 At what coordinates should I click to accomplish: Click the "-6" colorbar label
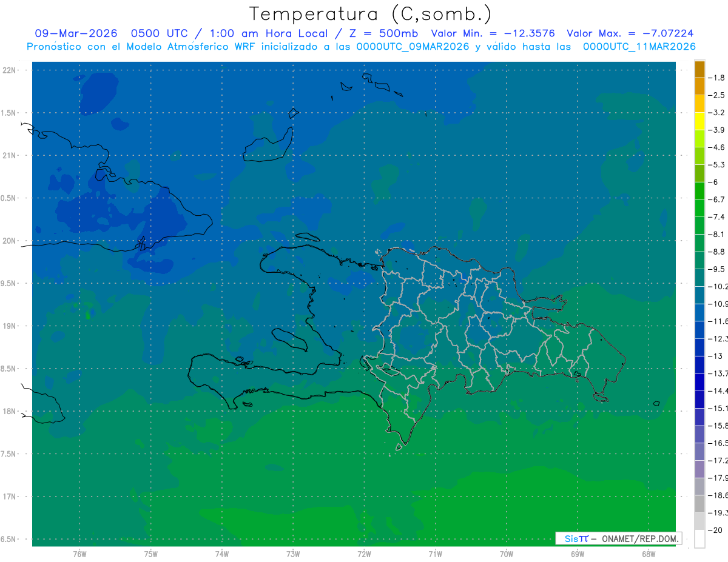click(714, 182)
